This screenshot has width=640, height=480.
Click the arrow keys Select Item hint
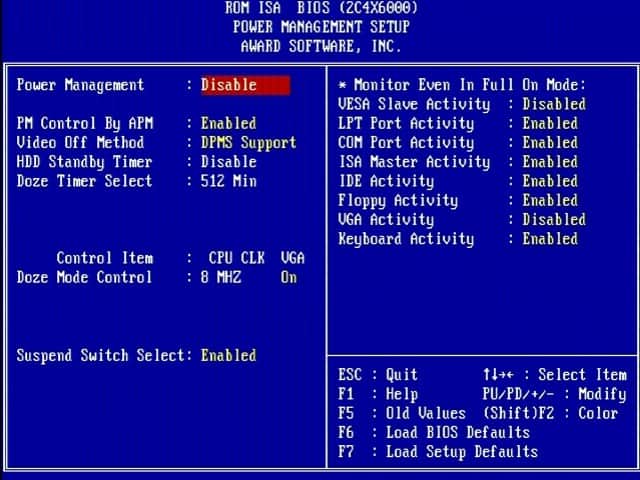click(x=555, y=375)
